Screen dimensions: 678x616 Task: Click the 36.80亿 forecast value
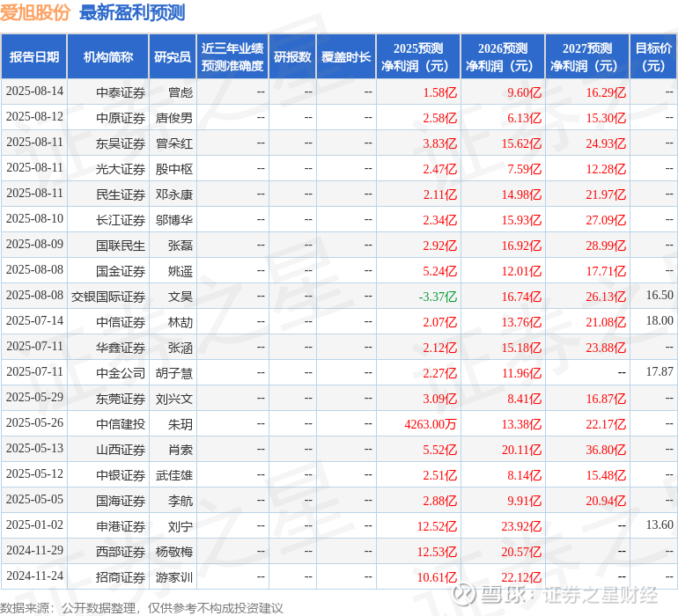tap(606, 449)
